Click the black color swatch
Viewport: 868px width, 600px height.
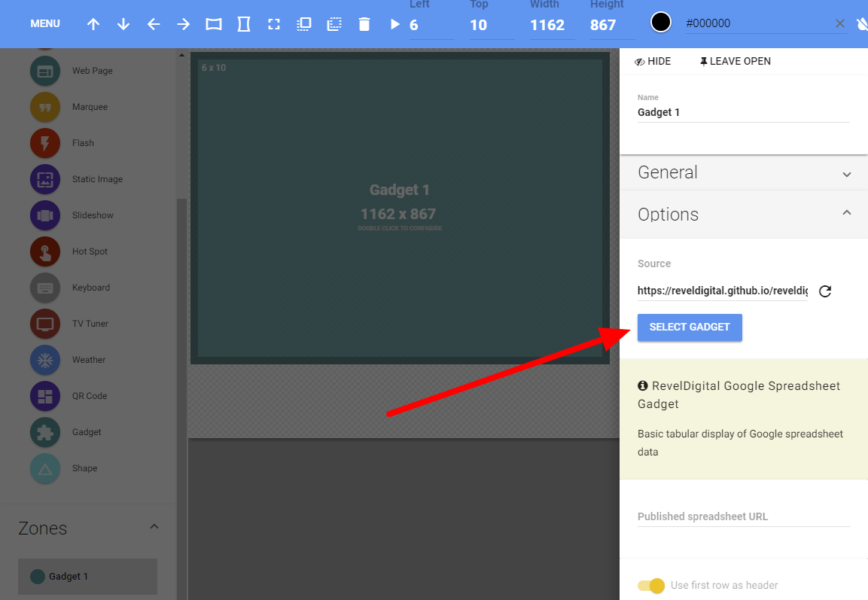[x=661, y=23]
